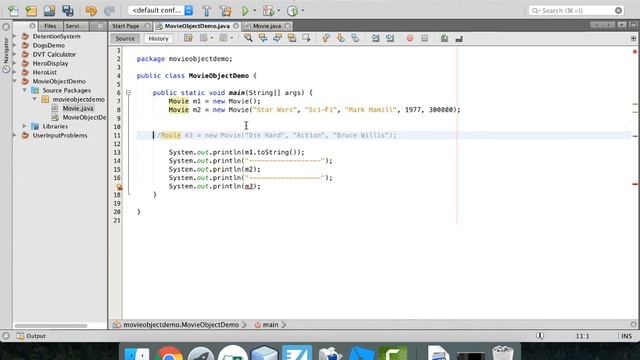Expand the UserInputProblems project node
Image resolution: width=640 pixels, height=360 pixels.
tap(15, 135)
